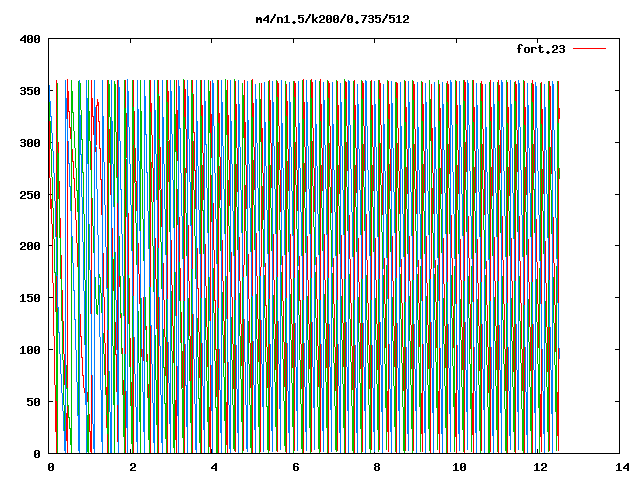This screenshot has height=480, width=640.
Task: Click x-axis label 10
Action: coord(459,467)
